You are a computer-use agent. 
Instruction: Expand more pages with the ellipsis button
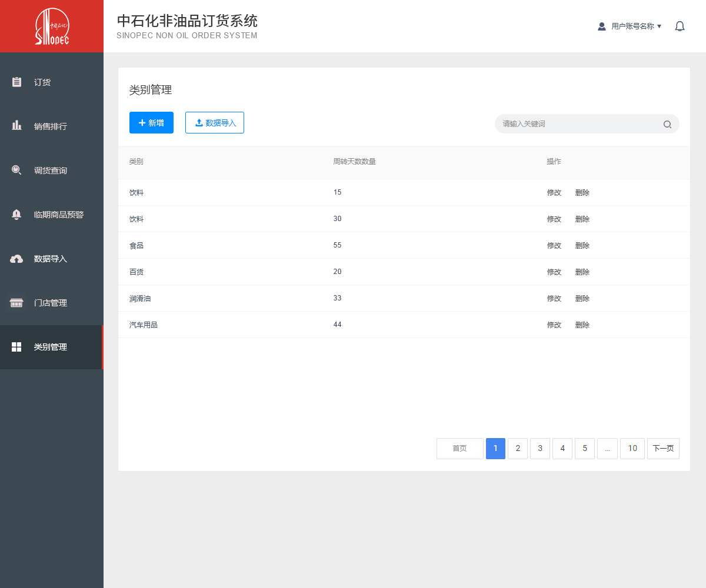607,449
